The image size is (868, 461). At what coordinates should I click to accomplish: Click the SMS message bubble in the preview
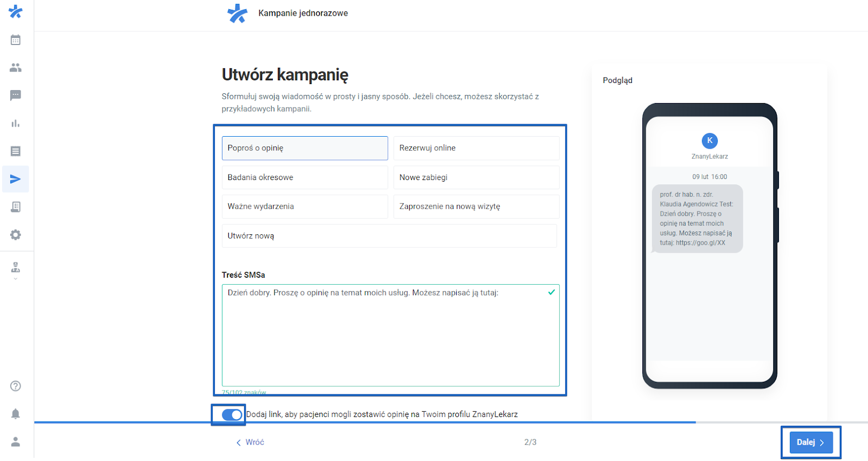(x=697, y=219)
